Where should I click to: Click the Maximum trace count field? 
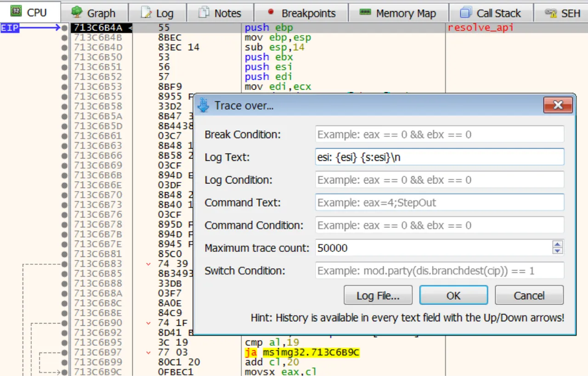click(x=434, y=248)
